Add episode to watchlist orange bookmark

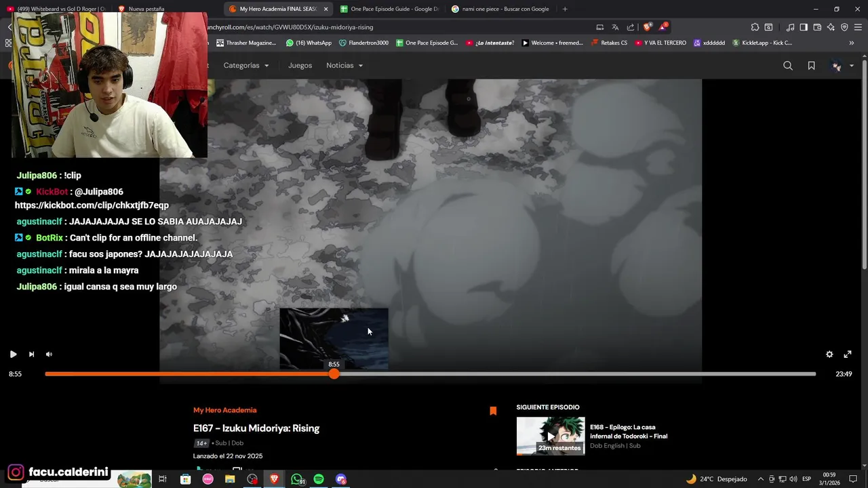493,411
